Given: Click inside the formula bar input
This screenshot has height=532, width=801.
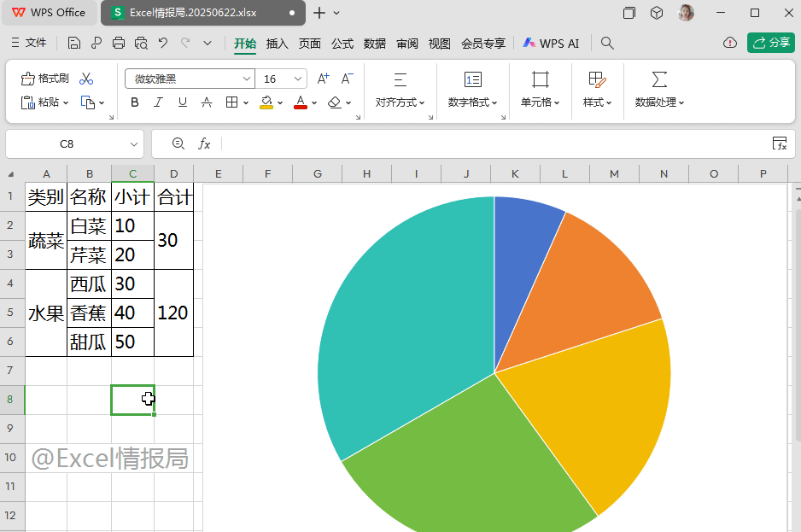Looking at the screenshot, I should [x=493, y=144].
